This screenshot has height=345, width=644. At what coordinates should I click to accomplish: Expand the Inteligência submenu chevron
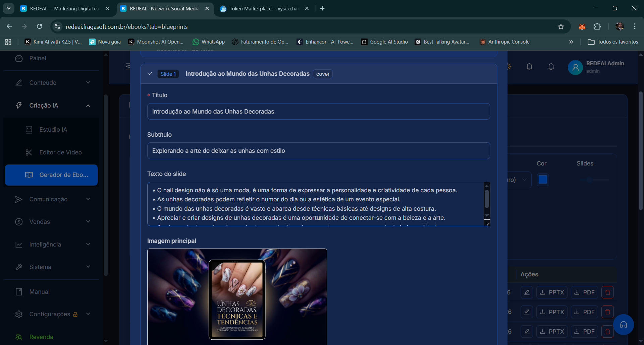[88, 244]
